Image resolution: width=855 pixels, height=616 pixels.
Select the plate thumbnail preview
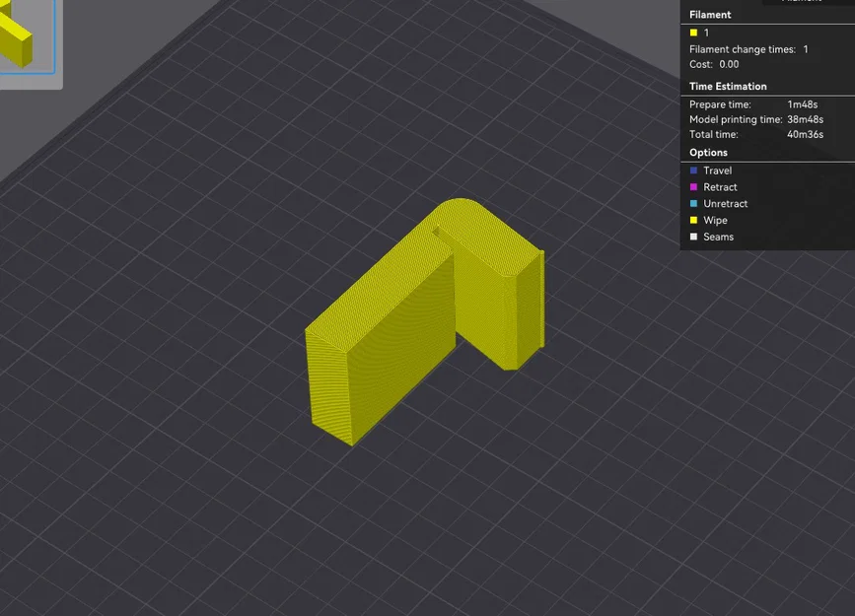[x=28, y=36]
